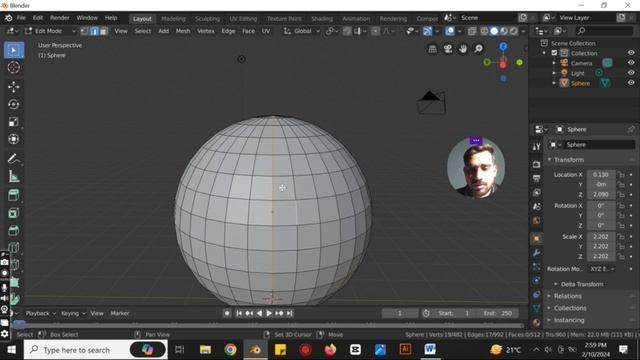The image size is (640, 360).
Task: Open the Material properties tab
Action: click(537, 322)
